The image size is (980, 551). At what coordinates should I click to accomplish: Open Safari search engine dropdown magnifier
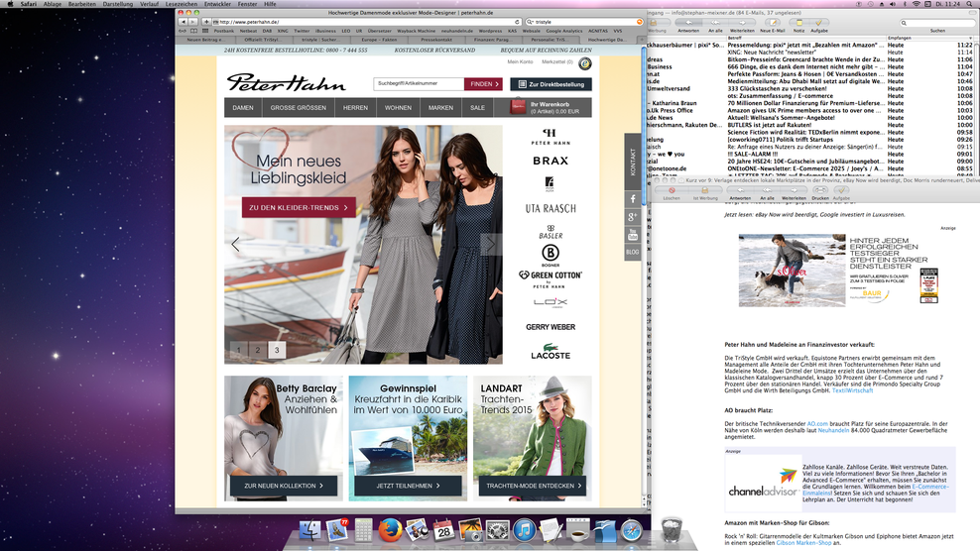click(531, 22)
